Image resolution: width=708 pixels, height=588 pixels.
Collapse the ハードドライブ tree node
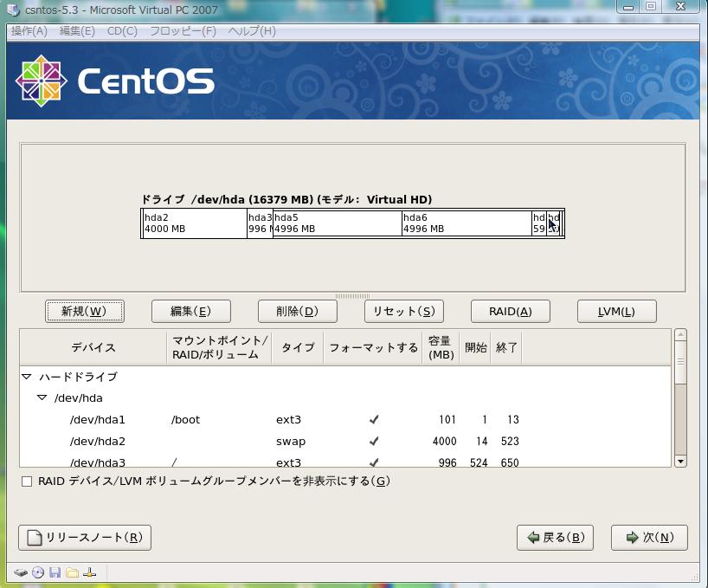[27, 378]
